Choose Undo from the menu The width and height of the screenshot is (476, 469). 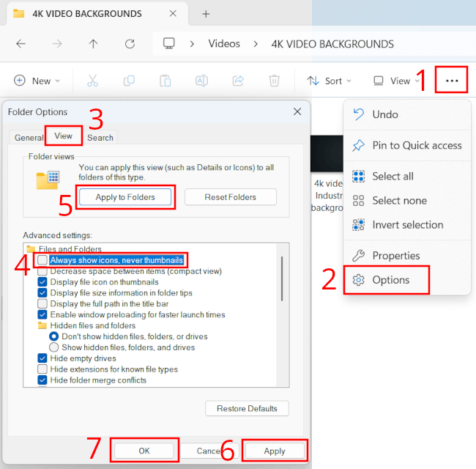tap(406, 114)
